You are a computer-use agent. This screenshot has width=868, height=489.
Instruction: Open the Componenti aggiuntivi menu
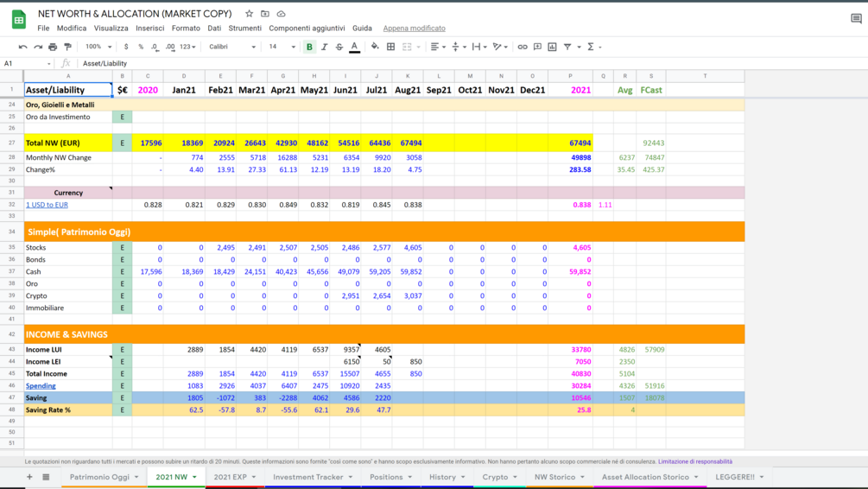tap(307, 29)
